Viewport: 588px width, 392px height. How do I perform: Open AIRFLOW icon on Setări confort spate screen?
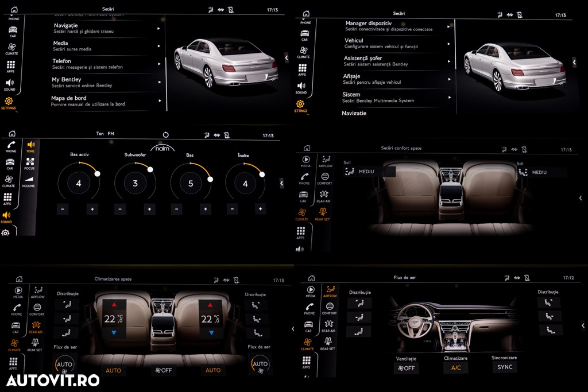pyautogui.click(x=326, y=161)
